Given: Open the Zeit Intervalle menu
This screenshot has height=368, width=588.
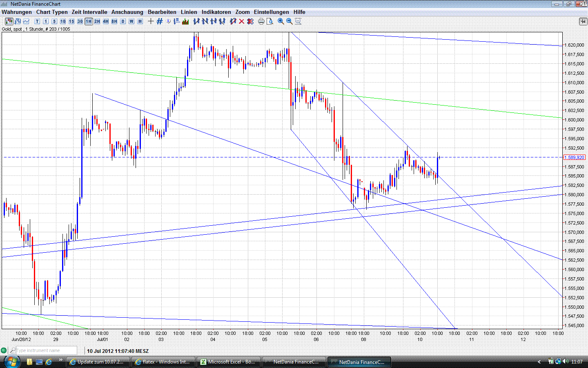Looking at the screenshot, I should pos(89,12).
